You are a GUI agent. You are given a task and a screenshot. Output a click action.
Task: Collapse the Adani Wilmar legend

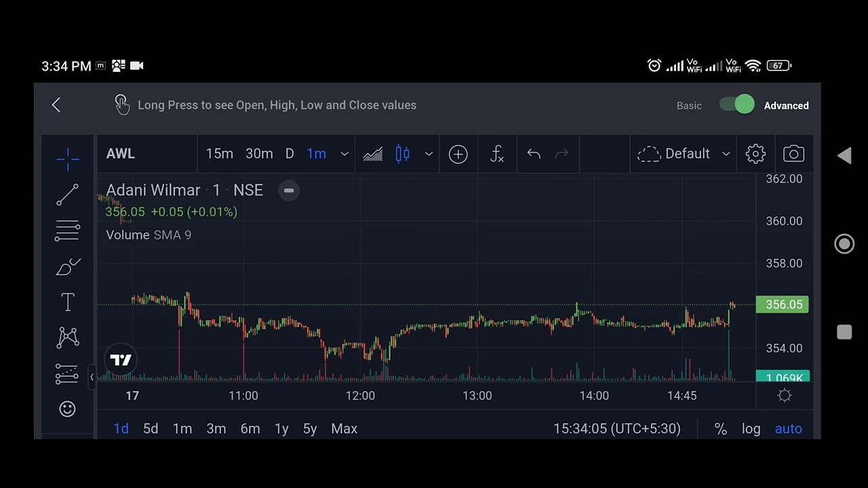[289, 190]
